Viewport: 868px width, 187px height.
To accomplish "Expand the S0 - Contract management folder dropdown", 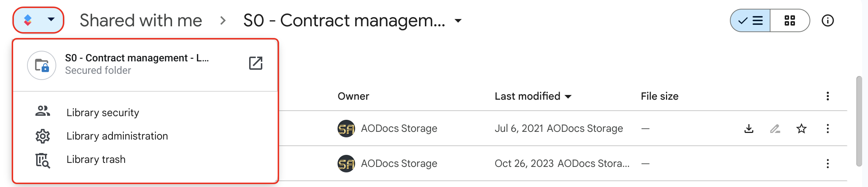I will click(458, 20).
